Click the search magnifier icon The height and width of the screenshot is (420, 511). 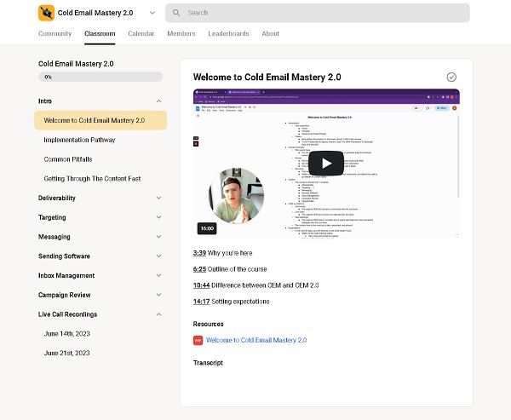176,13
